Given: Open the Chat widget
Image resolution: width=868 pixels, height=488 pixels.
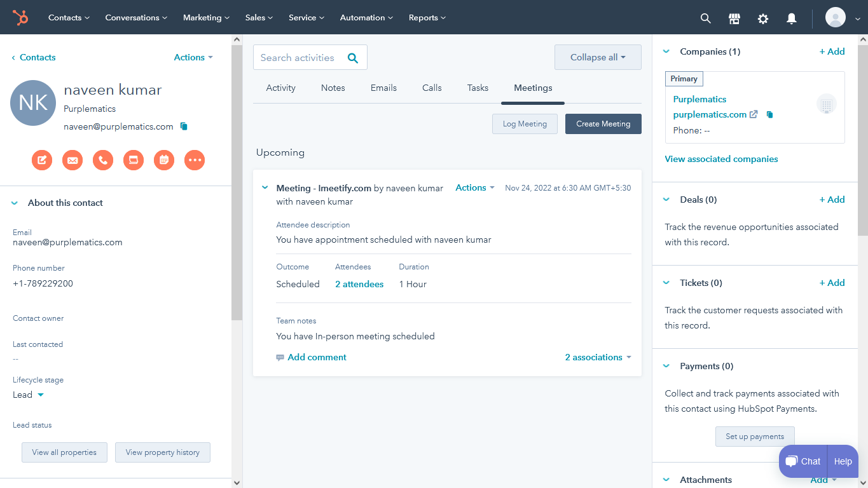Looking at the screenshot, I should click(x=802, y=461).
